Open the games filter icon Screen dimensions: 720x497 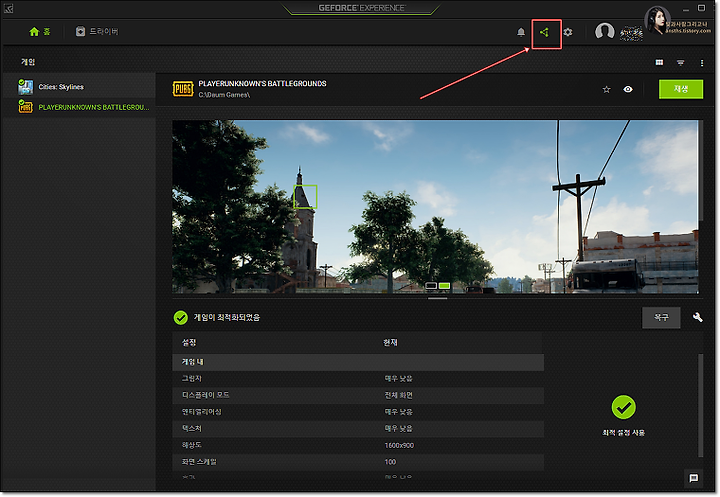pos(681,62)
